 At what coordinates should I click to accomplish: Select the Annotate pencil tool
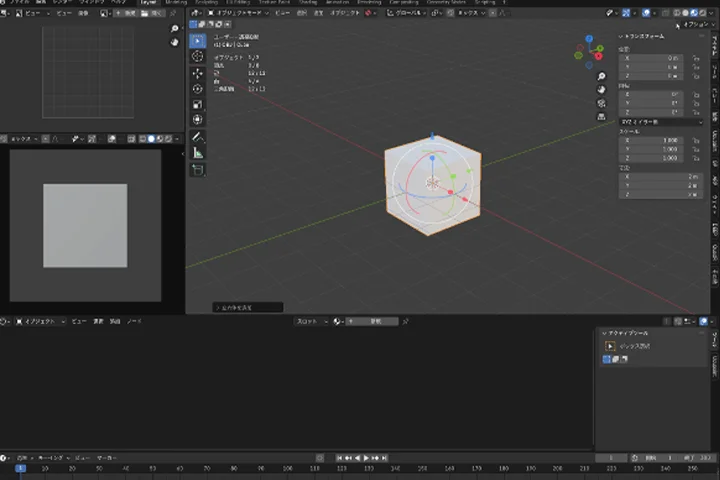pos(197,137)
